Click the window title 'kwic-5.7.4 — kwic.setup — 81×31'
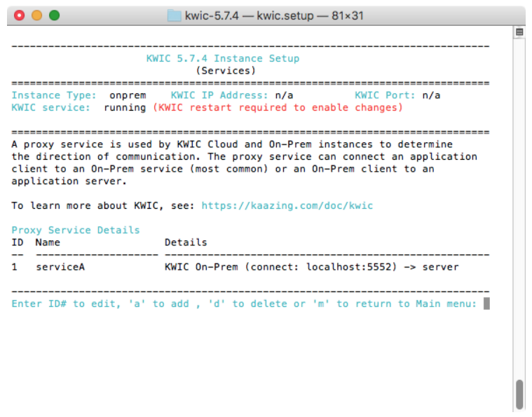The width and height of the screenshot is (532, 417). [274, 15]
